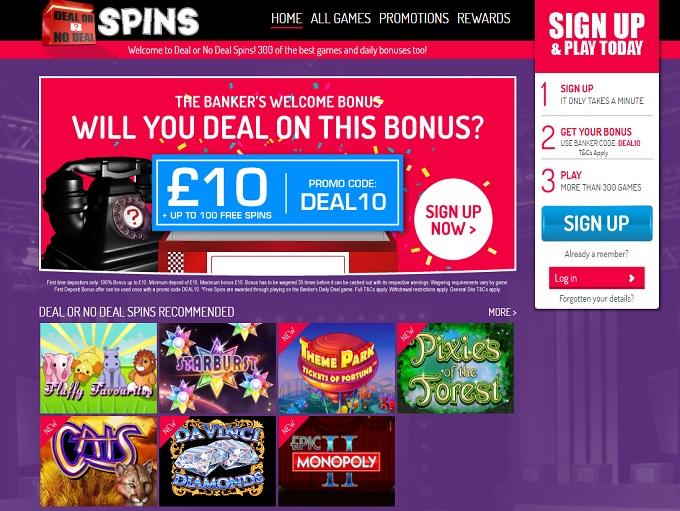
Task: Open Theme Park Tickets of Fortune game
Action: (x=337, y=368)
